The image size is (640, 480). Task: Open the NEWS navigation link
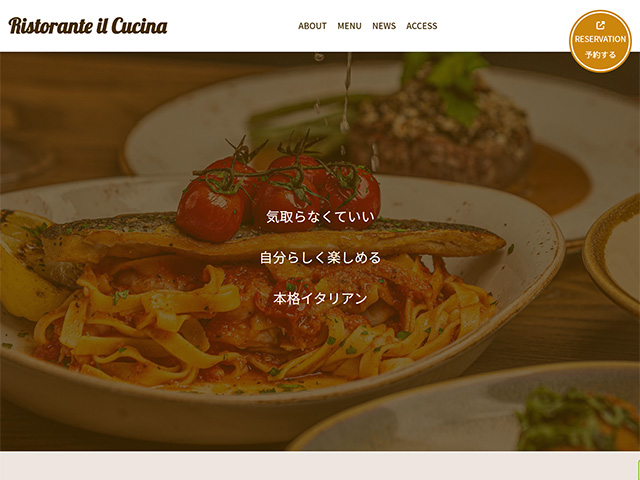(384, 26)
